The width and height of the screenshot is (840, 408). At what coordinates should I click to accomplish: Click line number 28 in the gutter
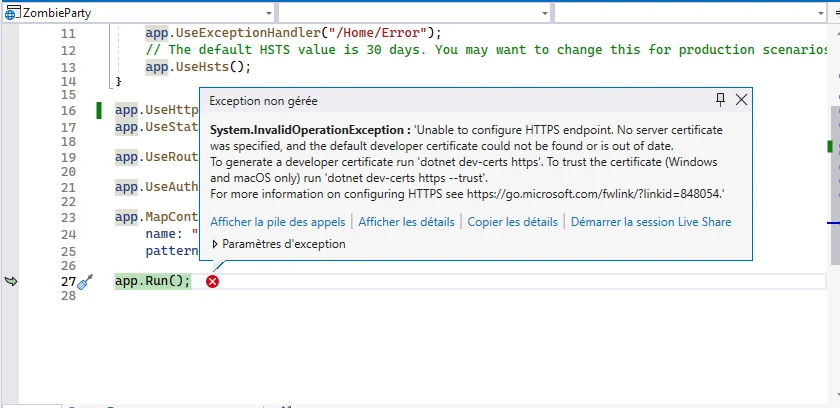point(68,295)
